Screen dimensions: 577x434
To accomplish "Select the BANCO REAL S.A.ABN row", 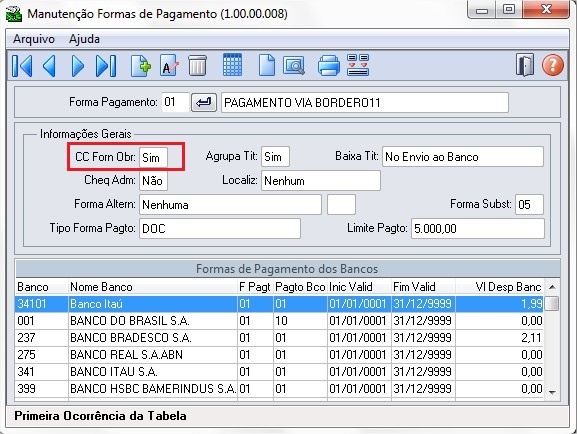I will (279, 354).
